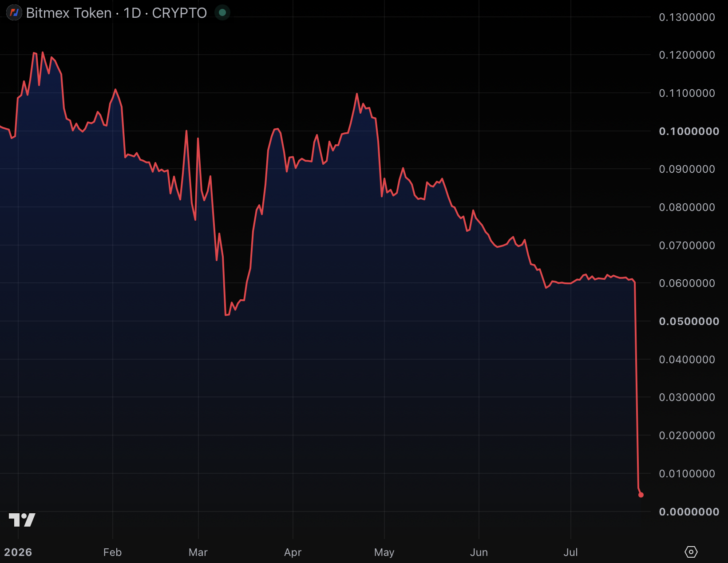
Task: Click the 0.1300000 price label
Action: tap(687, 17)
